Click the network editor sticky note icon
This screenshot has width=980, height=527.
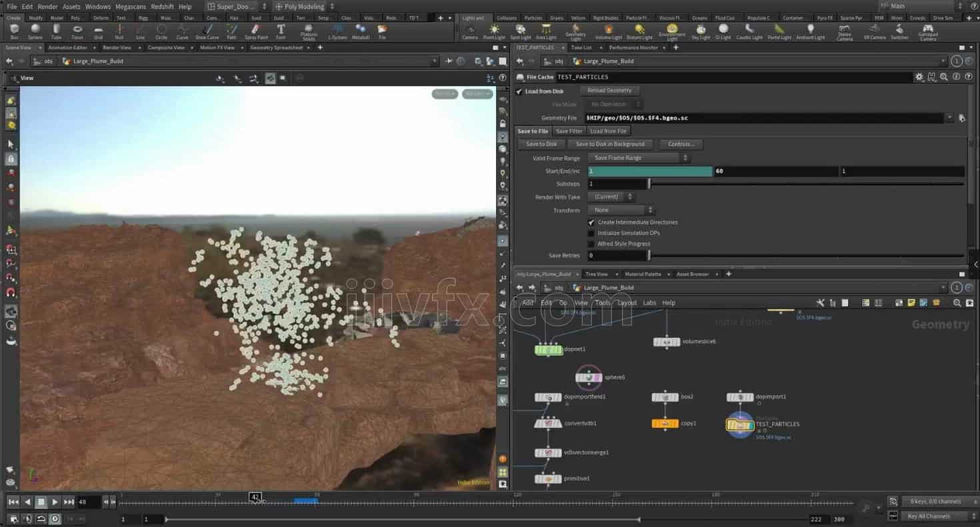tap(911, 302)
